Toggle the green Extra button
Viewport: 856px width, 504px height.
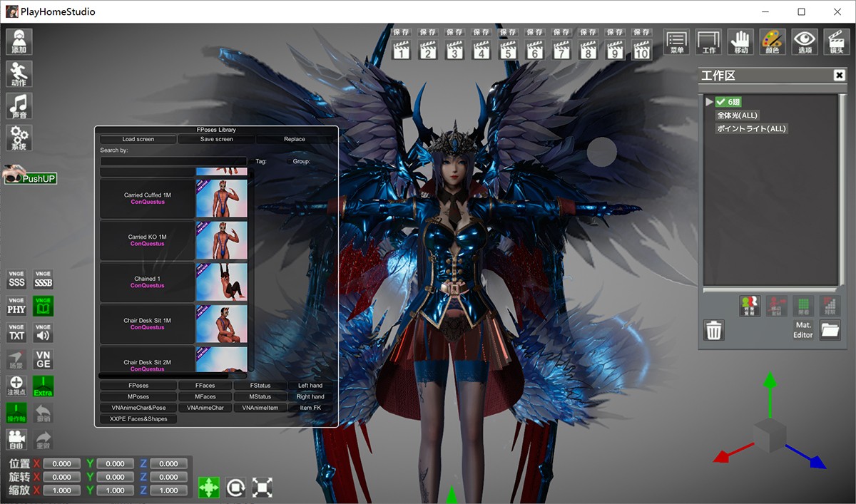44,386
